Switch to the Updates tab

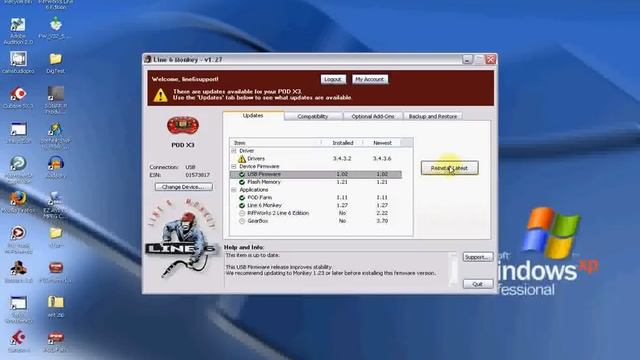pos(253,116)
